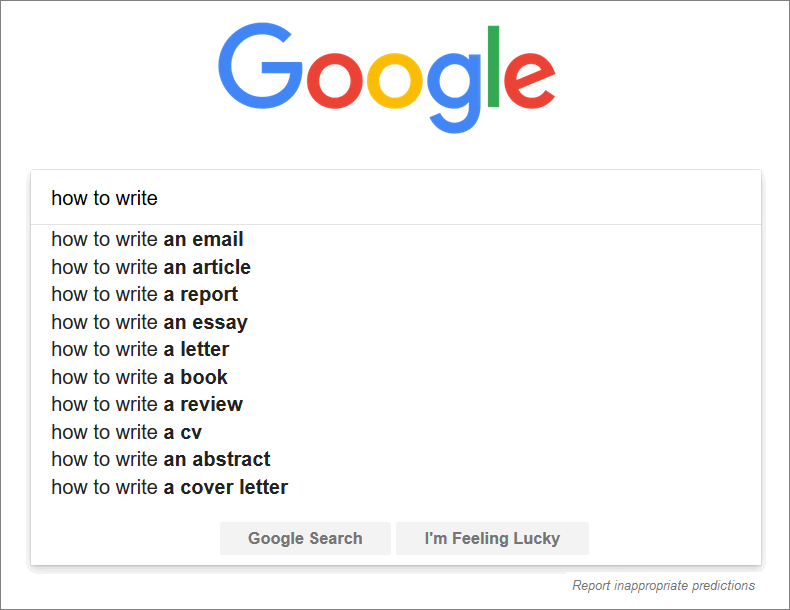Viewport: 790px width, 610px height.
Task: Click the blue 'G' in the logo
Action: pyautogui.click(x=260, y=65)
